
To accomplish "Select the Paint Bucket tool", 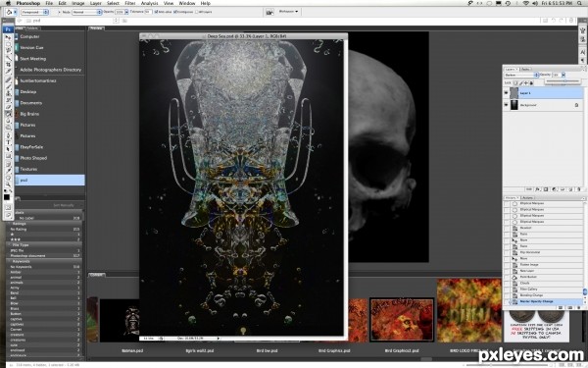I will tap(8, 114).
